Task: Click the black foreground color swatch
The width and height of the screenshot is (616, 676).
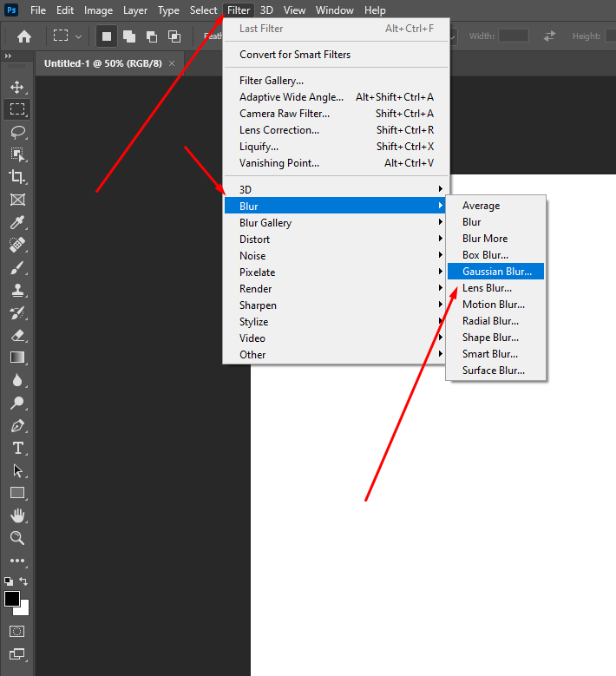Action: tap(12, 599)
